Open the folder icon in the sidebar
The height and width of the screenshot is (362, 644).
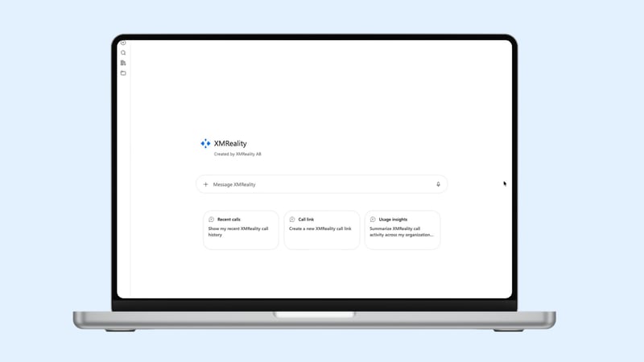123,73
